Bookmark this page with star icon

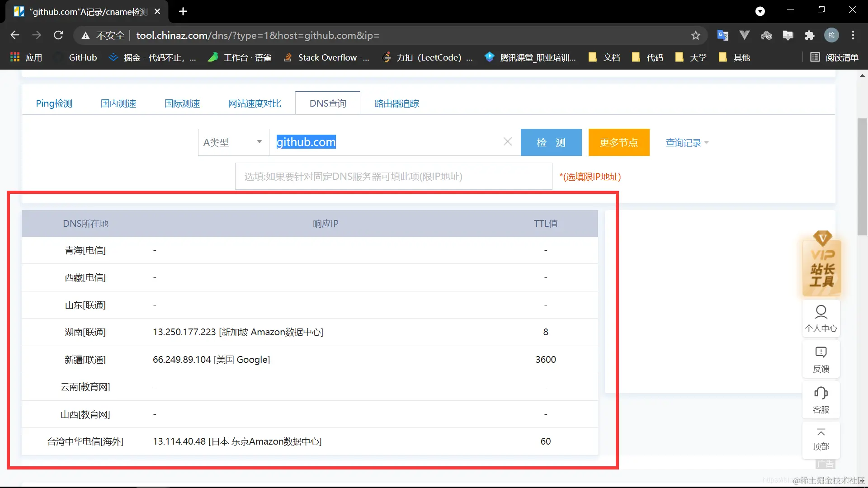tap(695, 35)
